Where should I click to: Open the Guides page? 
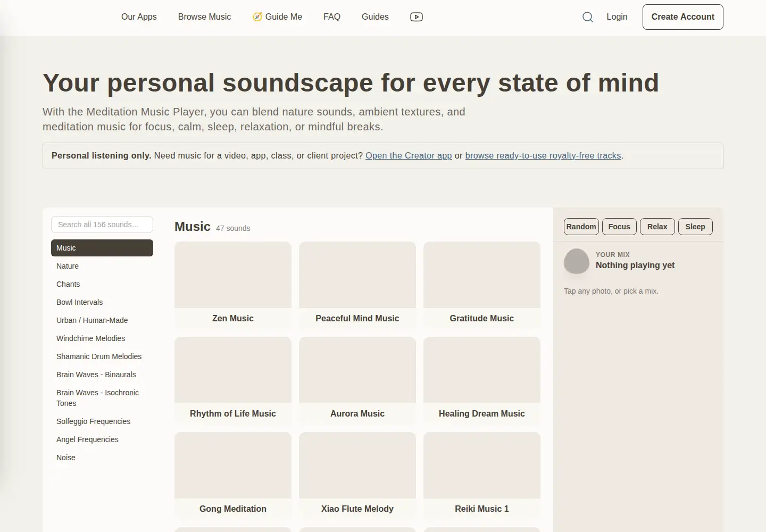tap(375, 17)
